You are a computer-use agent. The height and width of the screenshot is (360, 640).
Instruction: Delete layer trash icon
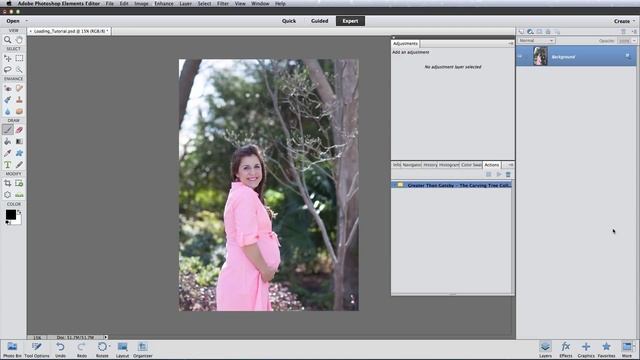click(x=623, y=31)
